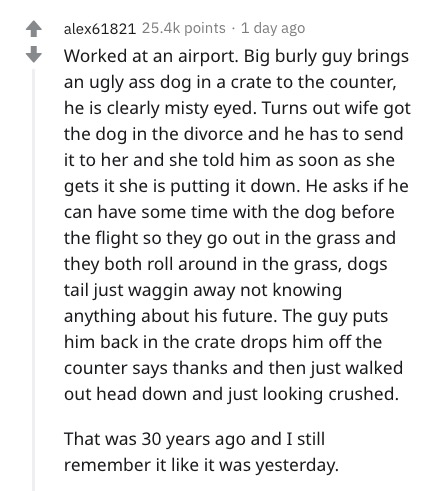Click the word 'crushed' in the comment

point(363,394)
